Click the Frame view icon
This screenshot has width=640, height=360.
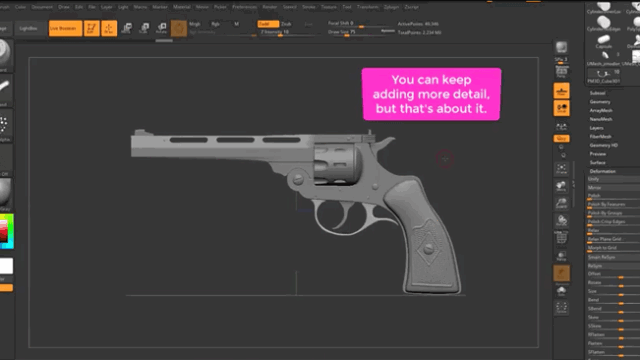point(562,169)
